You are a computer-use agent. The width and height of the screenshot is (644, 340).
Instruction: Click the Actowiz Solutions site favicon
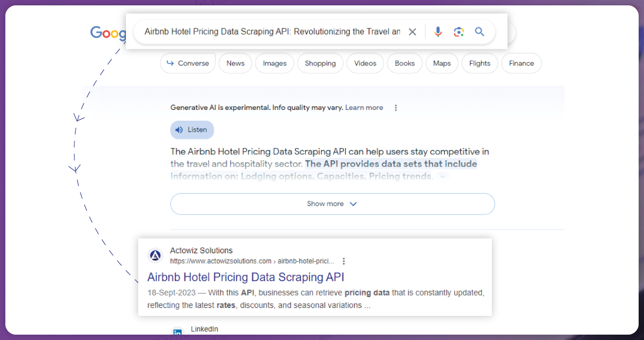155,256
